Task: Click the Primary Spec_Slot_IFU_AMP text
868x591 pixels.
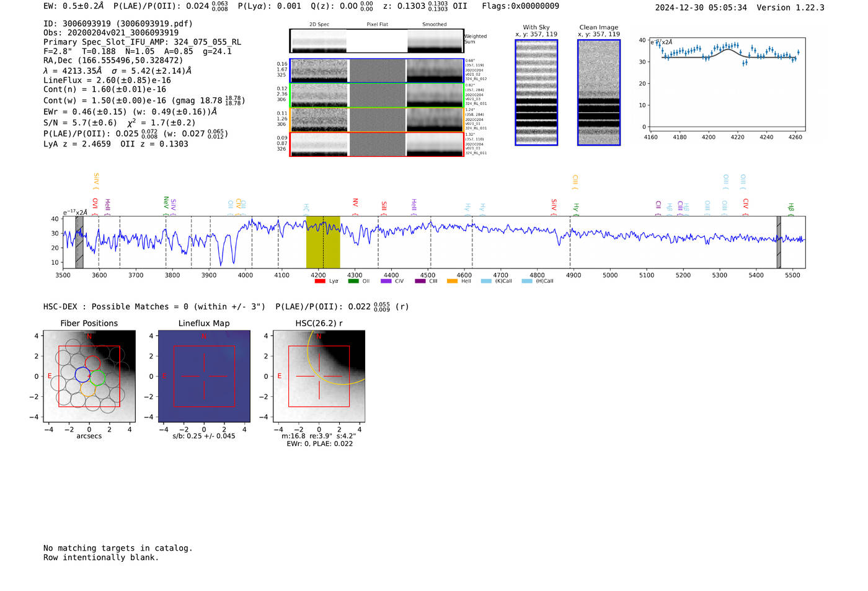Action: click(x=142, y=42)
